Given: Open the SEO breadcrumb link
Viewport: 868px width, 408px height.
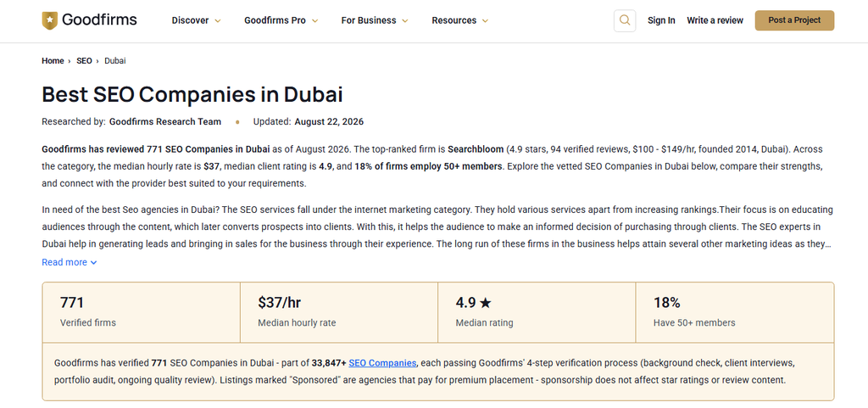Looking at the screenshot, I should (84, 61).
